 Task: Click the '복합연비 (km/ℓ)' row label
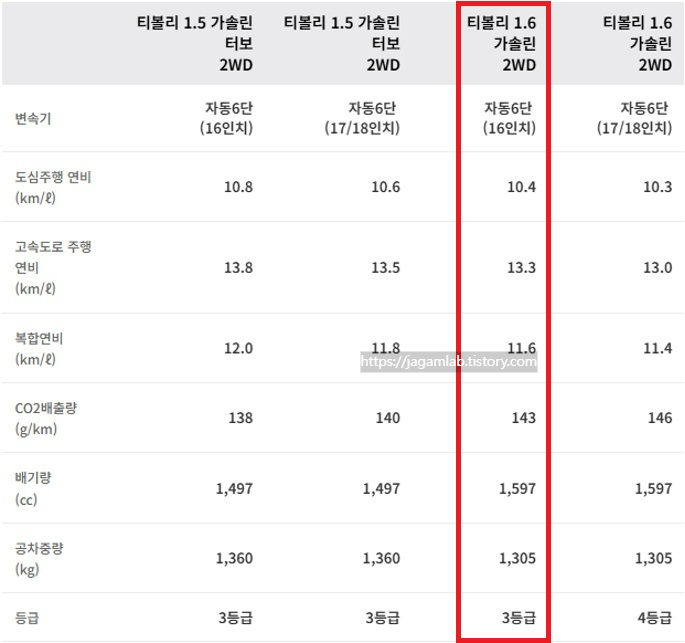coord(39,349)
